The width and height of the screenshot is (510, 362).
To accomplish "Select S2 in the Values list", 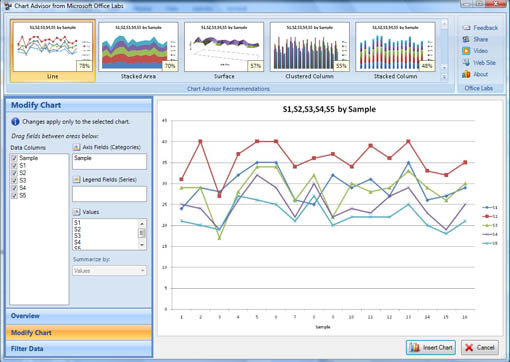I will (x=77, y=229).
